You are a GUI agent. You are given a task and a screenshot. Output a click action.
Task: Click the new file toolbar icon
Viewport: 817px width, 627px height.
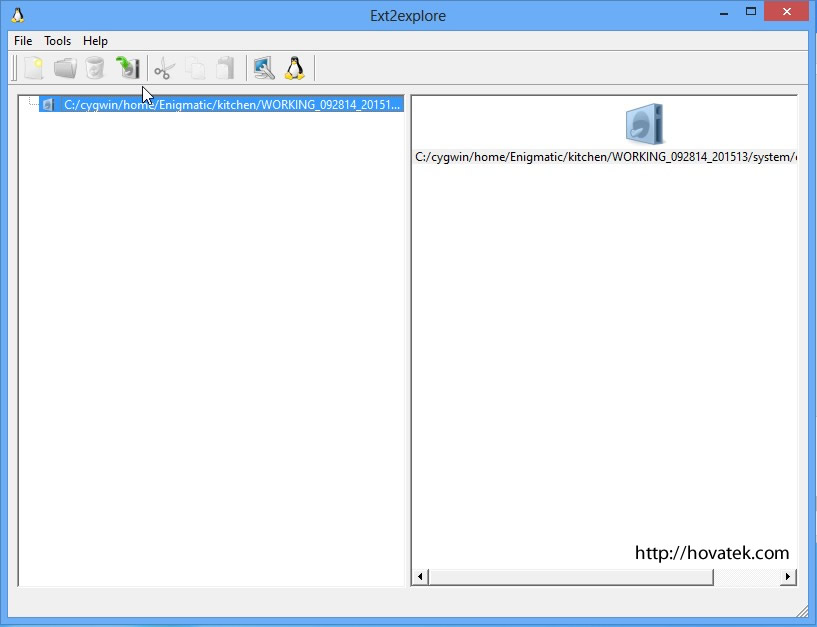[35, 68]
